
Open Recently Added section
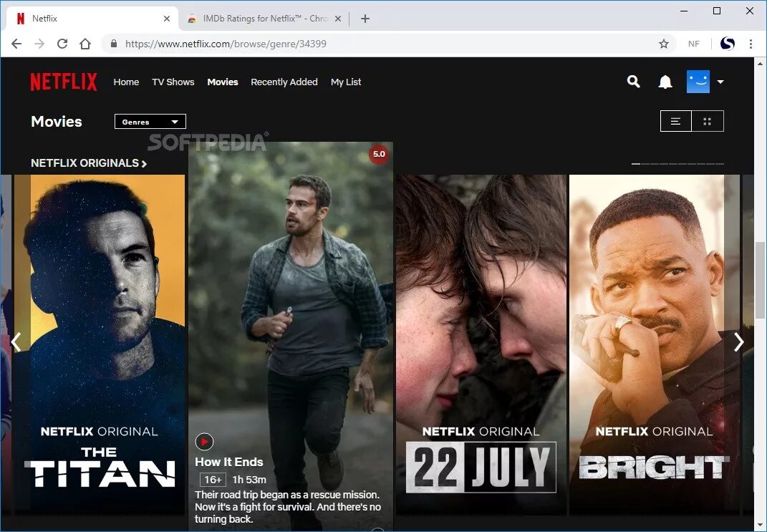pos(284,82)
